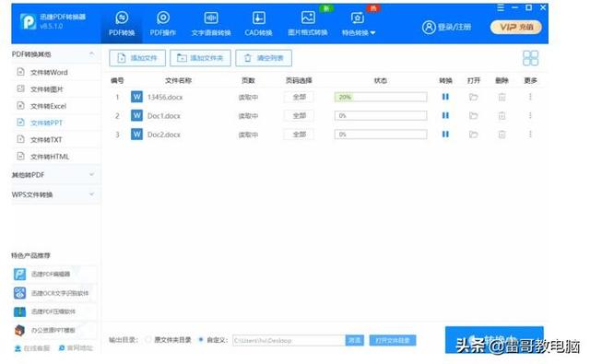The height and width of the screenshot is (364, 590).
Task: Click the Word icon of Doc1.docx
Action: pos(136,115)
